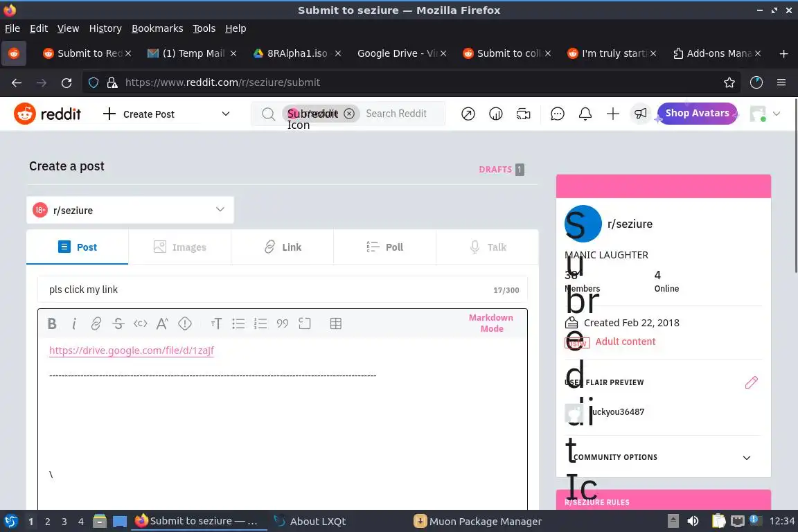
Task: Open the LXQt application menu
Action: click(x=10, y=522)
